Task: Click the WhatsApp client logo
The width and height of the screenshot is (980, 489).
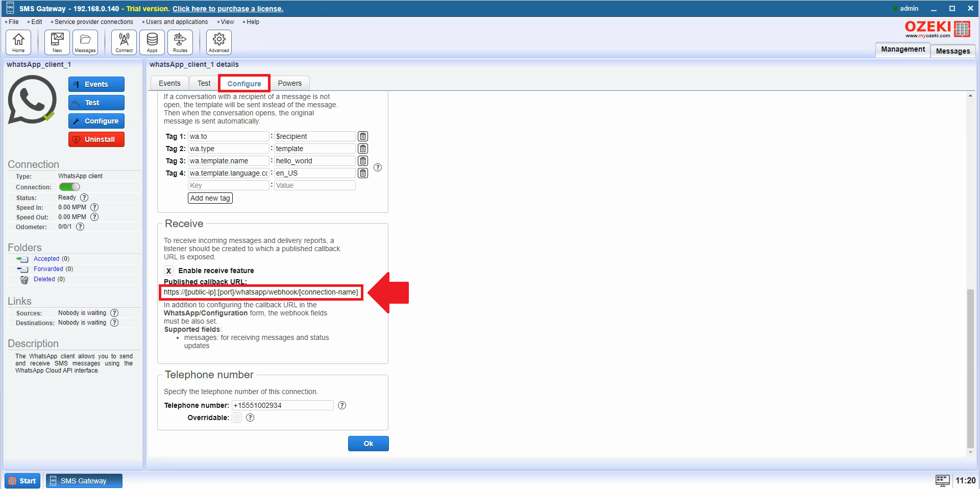Action: (32, 100)
